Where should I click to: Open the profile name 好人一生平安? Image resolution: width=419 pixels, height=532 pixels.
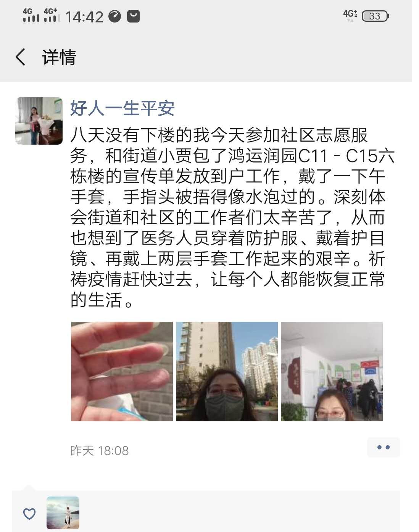[x=122, y=108]
